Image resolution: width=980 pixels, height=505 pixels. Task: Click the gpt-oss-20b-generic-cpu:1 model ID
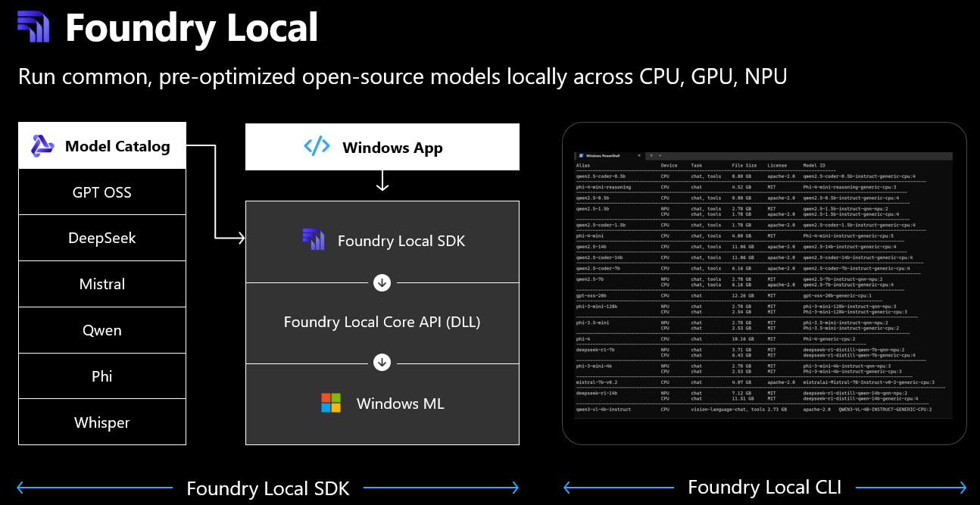tap(838, 295)
